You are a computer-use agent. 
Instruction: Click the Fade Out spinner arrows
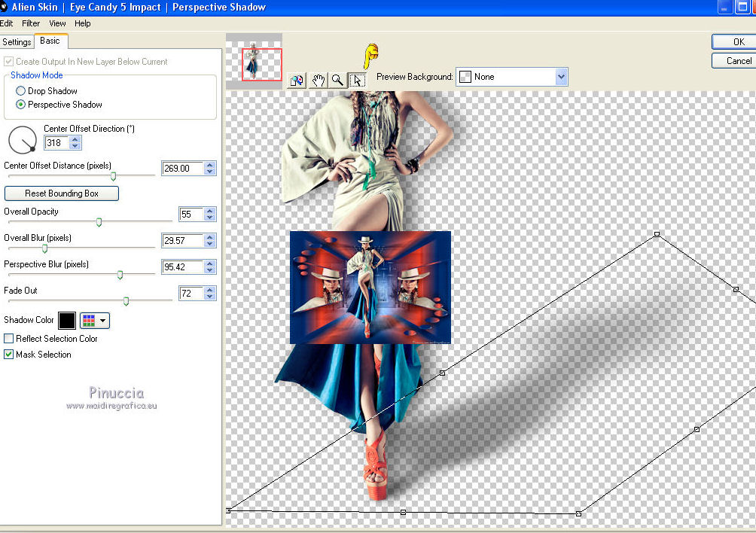(x=209, y=293)
